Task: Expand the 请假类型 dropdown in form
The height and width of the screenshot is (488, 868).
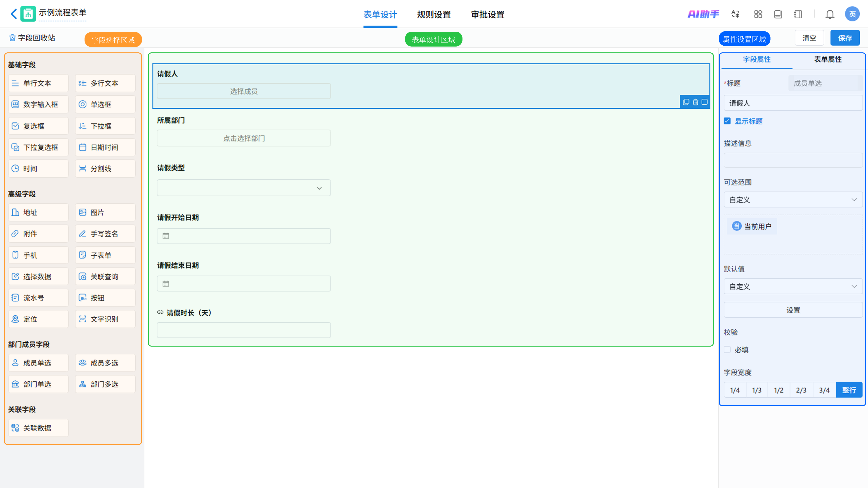Action: pos(244,188)
